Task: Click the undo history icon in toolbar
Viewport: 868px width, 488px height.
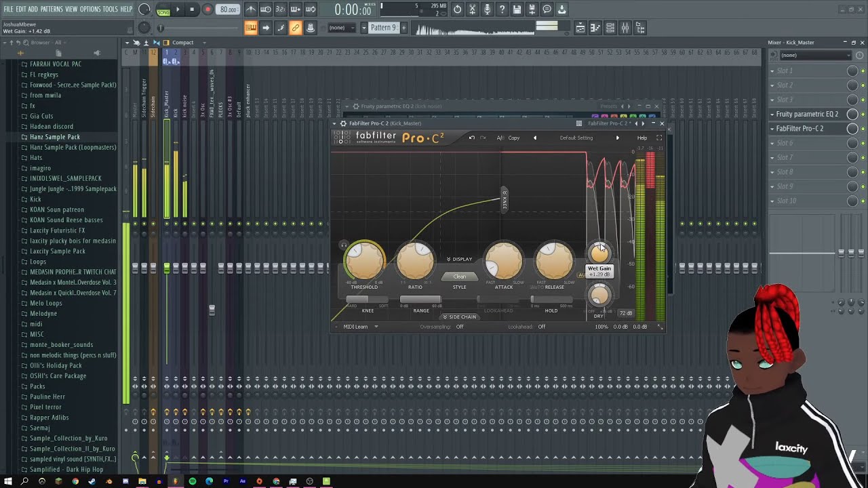Action: coord(457,9)
